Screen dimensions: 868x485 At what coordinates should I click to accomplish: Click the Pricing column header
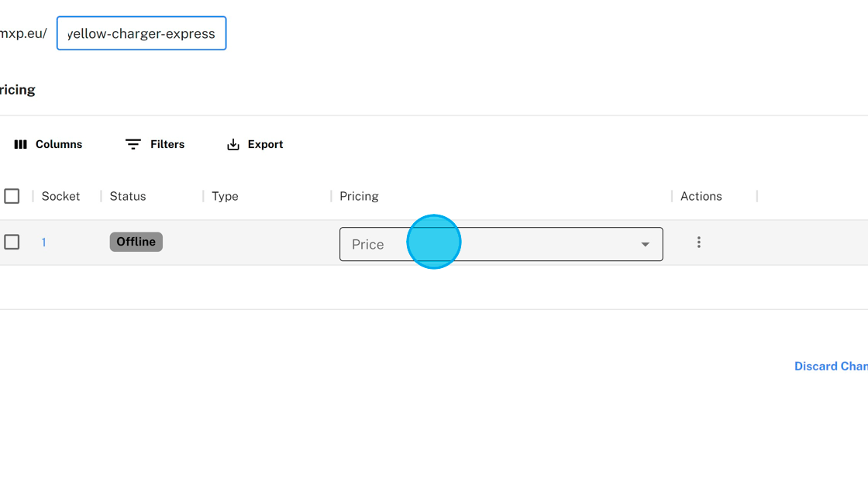[x=359, y=197]
